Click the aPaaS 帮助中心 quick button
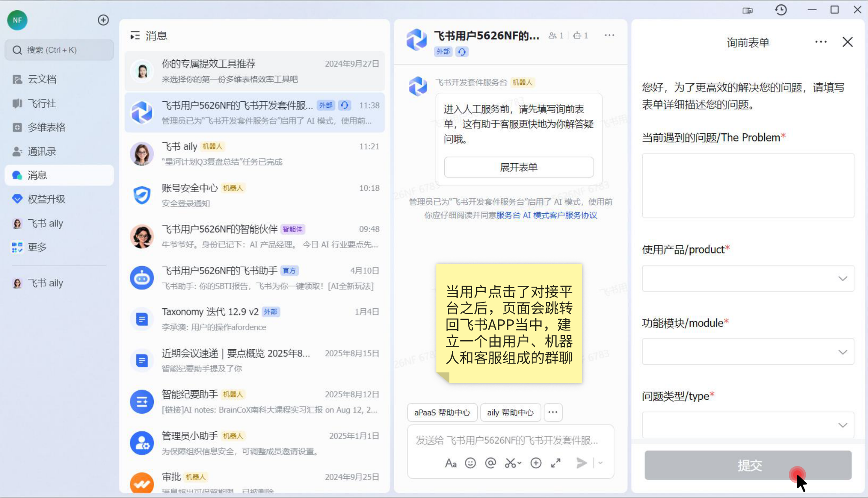868x498 pixels. pos(442,412)
